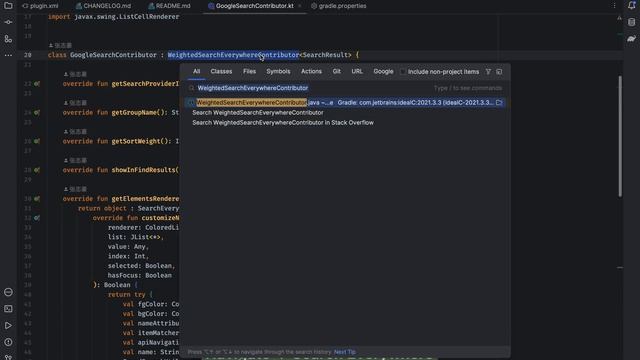Open the Notifications bell icon
The width and height of the screenshot is (640, 360).
pyautogui.click(x=631, y=5)
